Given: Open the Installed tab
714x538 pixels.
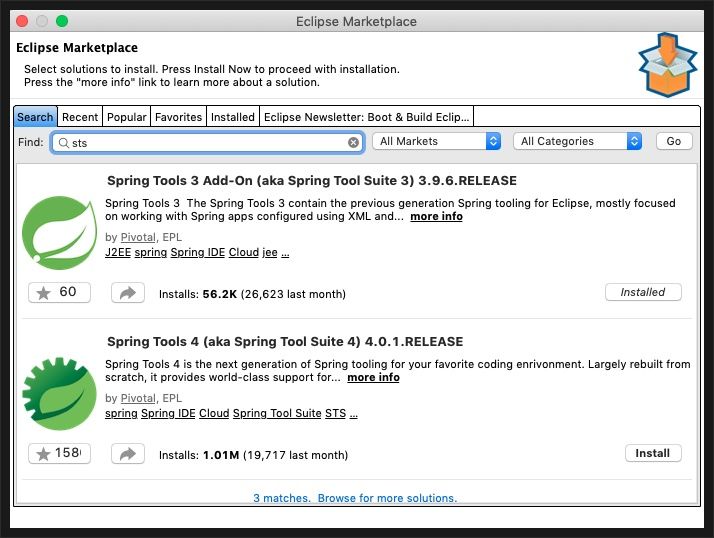Looking at the screenshot, I should pyautogui.click(x=233, y=117).
